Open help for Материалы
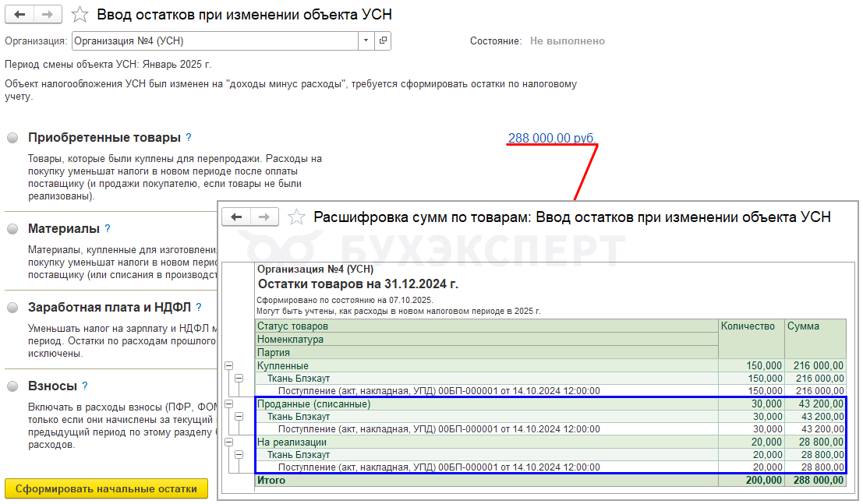The height and width of the screenshot is (504, 863). point(108,228)
